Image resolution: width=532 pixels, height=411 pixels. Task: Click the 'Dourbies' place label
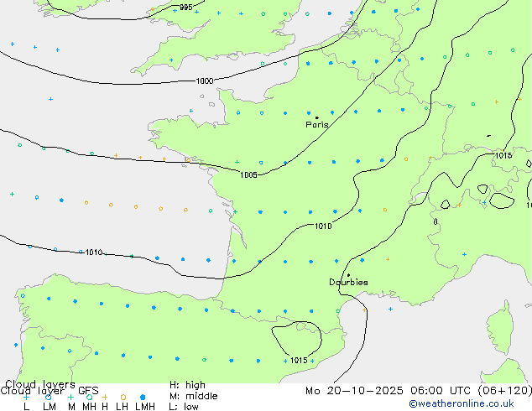pyautogui.click(x=348, y=282)
